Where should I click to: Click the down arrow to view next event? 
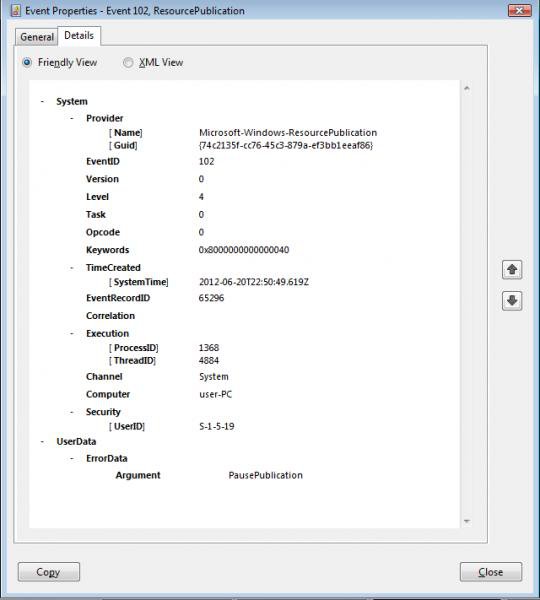click(512, 301)
